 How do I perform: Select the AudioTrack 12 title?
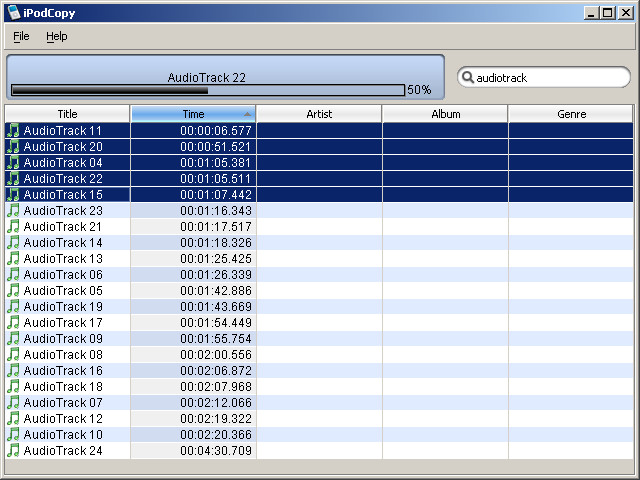coord(63,418)
